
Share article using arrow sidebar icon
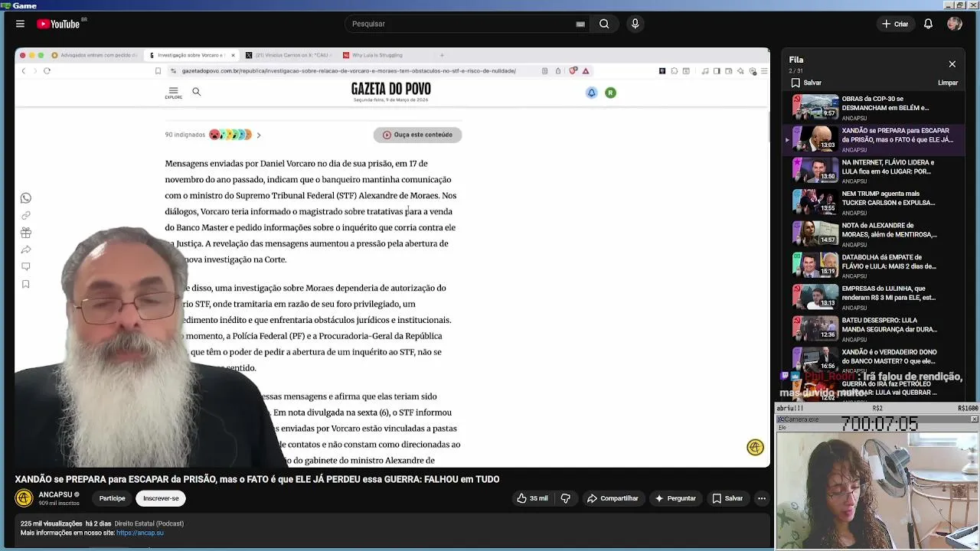[25, 249]
